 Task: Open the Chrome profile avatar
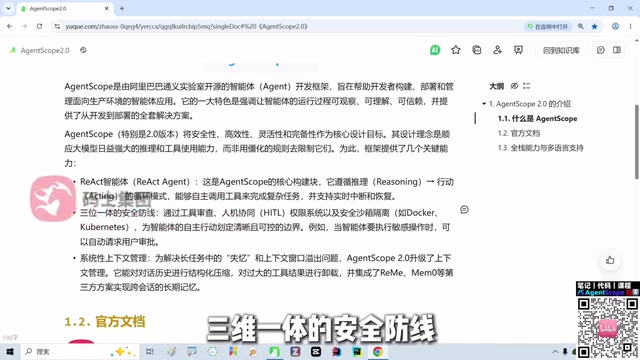(615, 27)
